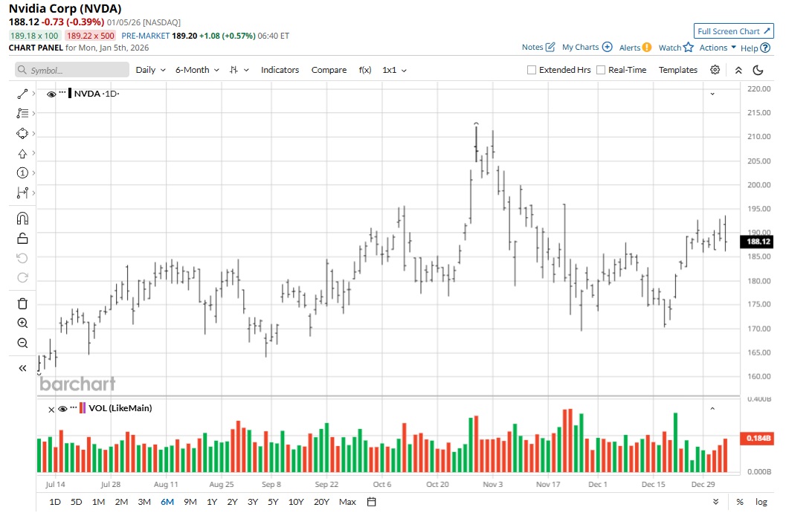Image resolution: width=812 pixels, height=516 pixels.
Task: Open the measure and range tool
Action: [22, 193]
